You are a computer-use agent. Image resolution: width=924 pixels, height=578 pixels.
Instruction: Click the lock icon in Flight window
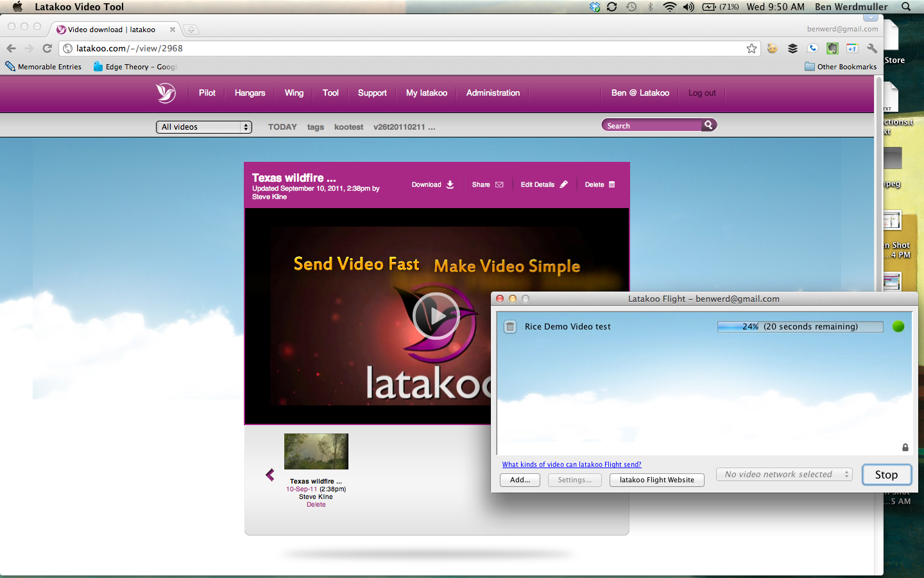point(905,447)
